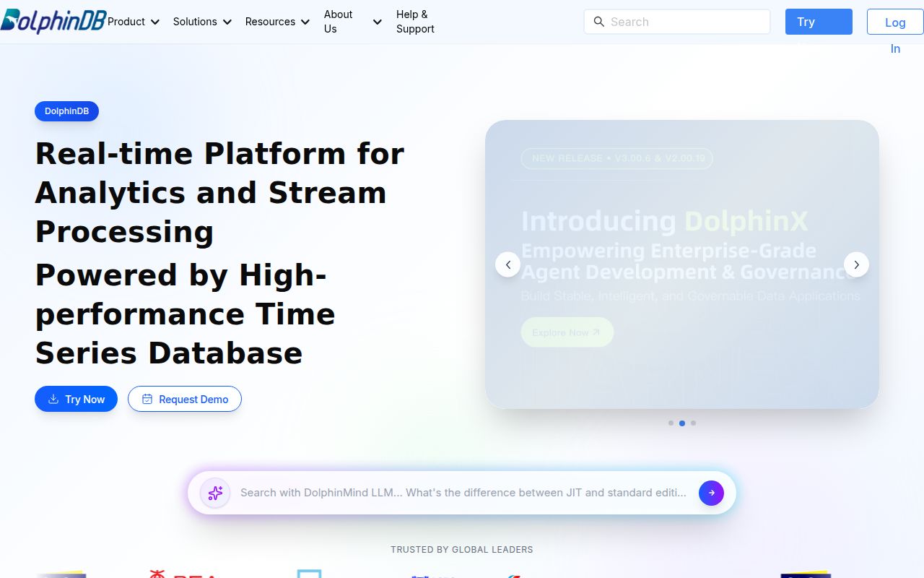The image size is (924, 578).
Task: Show next carousel slide arrow
Action: 856,264
